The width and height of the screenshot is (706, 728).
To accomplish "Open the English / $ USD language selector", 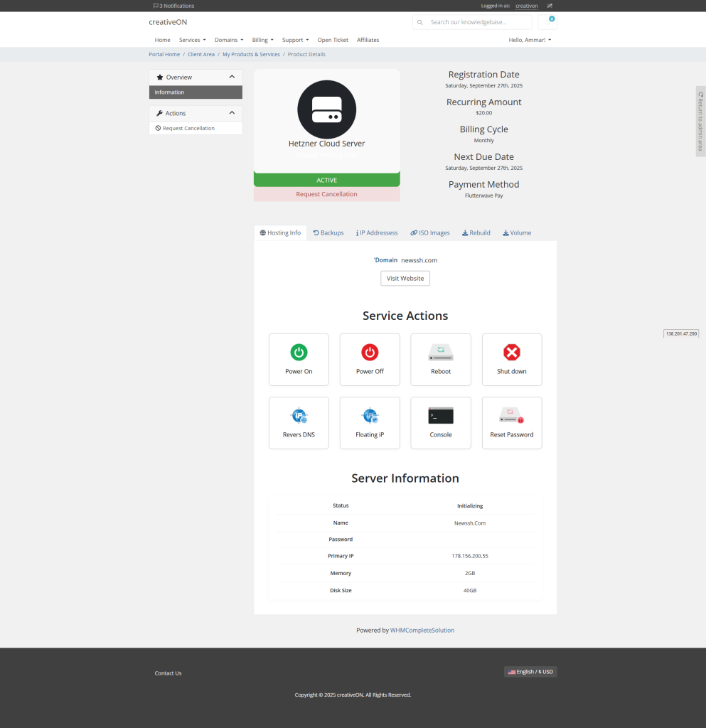I will tap(530, 672).
